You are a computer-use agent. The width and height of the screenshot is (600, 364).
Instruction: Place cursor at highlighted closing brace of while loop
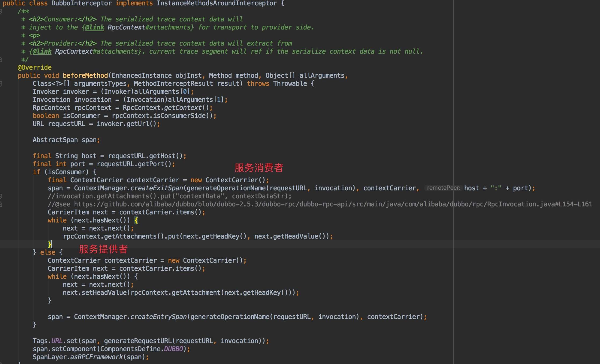click(50, 244)
